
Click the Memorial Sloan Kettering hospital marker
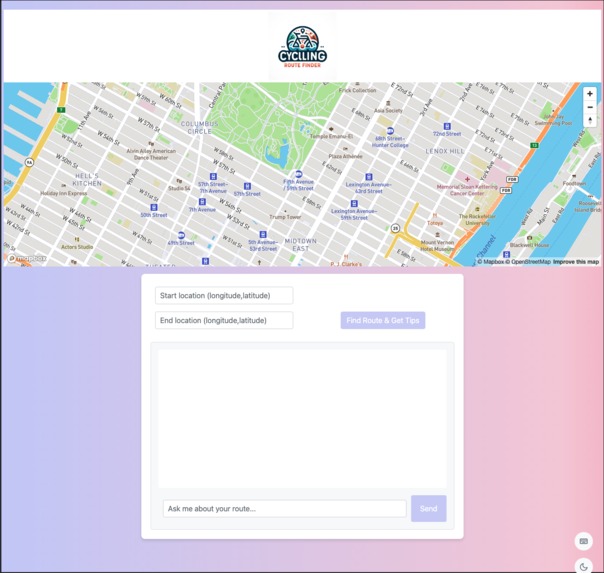[467, 179]
